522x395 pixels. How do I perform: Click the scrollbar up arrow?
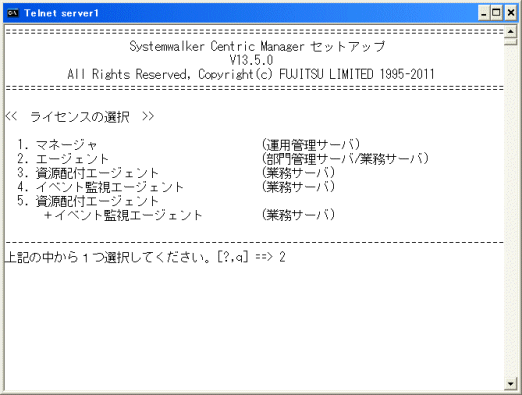[x=510, y=32]
